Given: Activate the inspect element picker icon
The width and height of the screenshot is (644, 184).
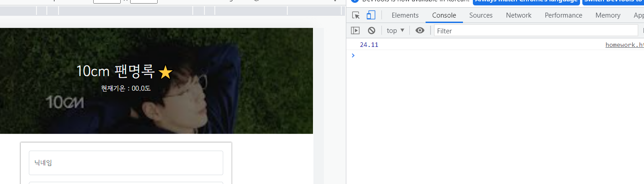Looking at the screenshot, I should pyautogui.click(x=356, y=15).
